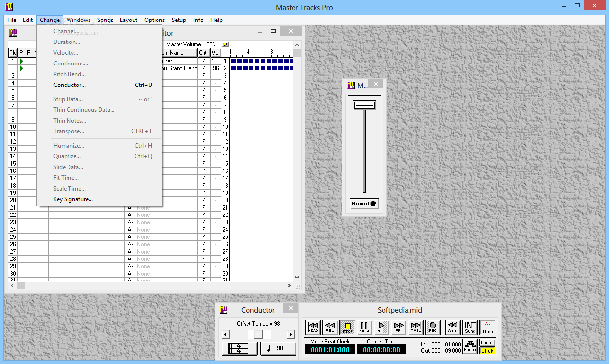Screen dimensions: 609x364
Task: Select the Grand Piano program name on track 2
Action: pos(180,68)
